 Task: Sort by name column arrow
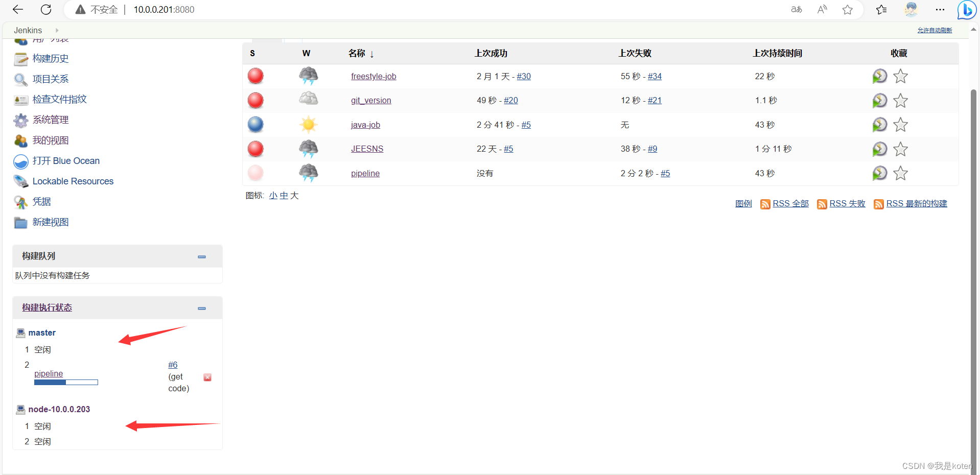[372, 54]
